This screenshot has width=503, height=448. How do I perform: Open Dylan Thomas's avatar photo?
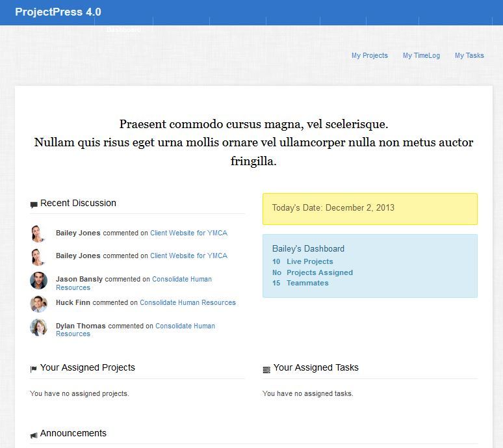click(x=38, y=327)
